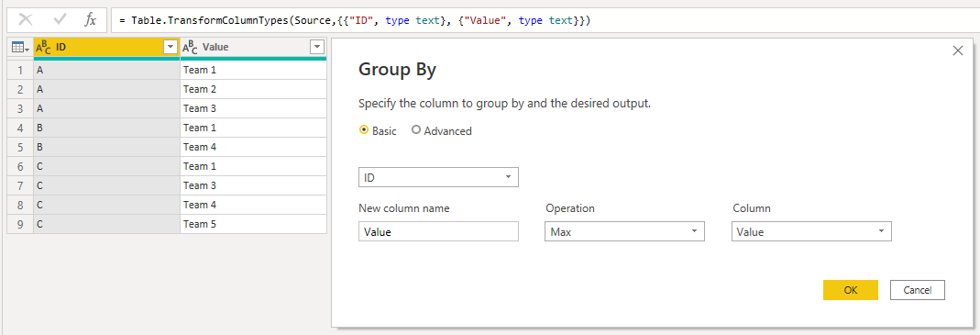Click cell 'Team 3' in row 7

click(253, 185)
